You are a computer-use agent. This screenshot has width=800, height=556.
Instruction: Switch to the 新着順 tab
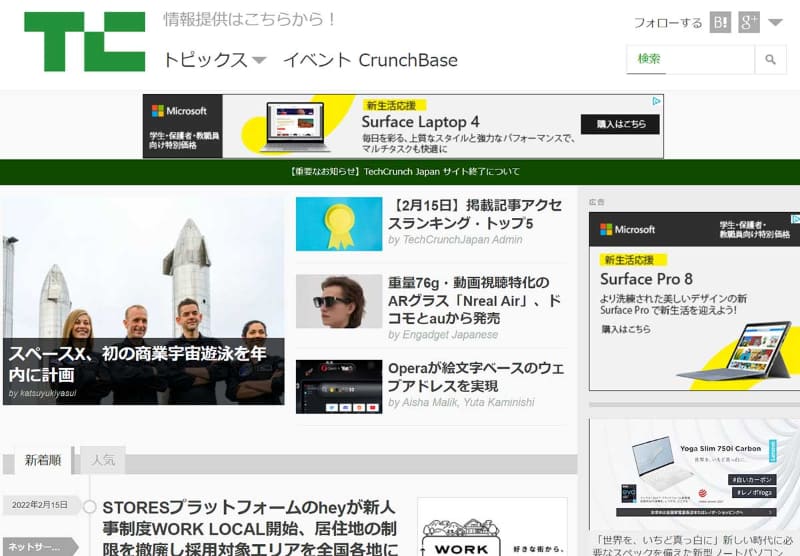point(43,460)
